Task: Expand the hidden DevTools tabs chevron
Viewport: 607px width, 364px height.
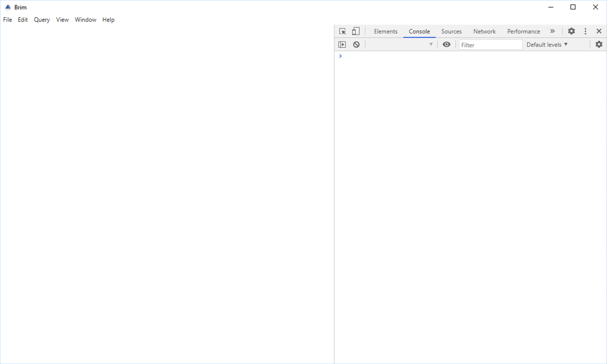Action: (x=552, y=31)
